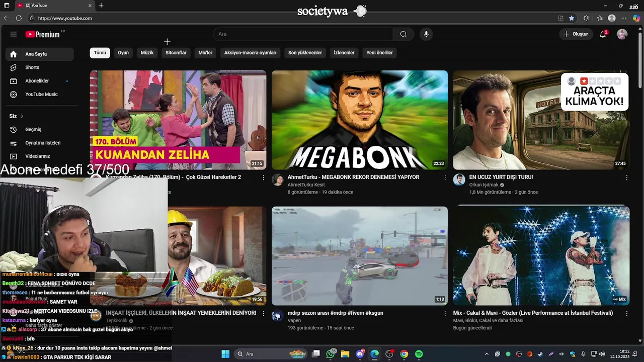The image size is (644, 362).
Task: Open Abonelikler in the sidebar
Action: click(40, 81)
